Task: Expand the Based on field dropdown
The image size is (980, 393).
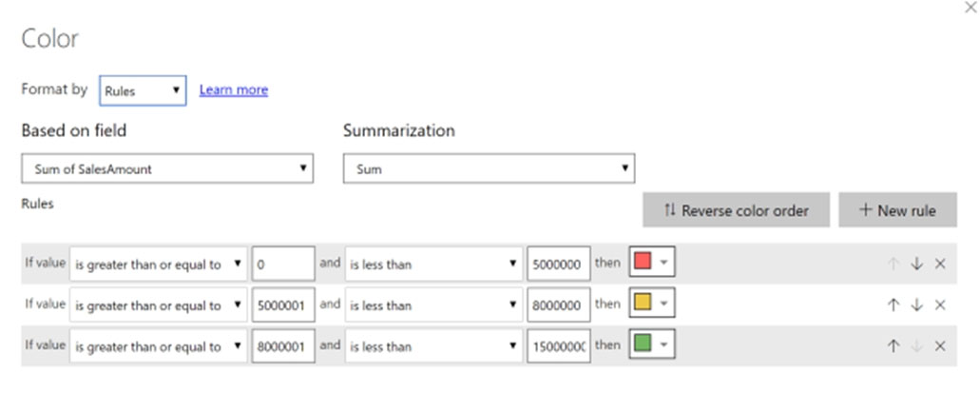Action: point(167,168)
